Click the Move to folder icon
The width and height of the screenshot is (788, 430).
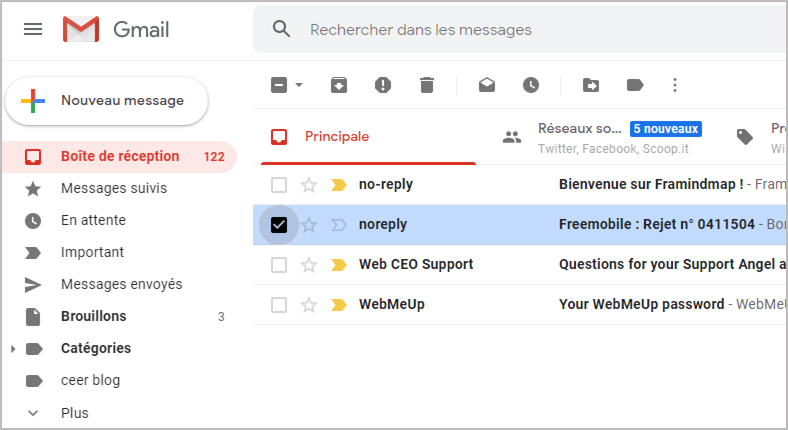[590, 85]
